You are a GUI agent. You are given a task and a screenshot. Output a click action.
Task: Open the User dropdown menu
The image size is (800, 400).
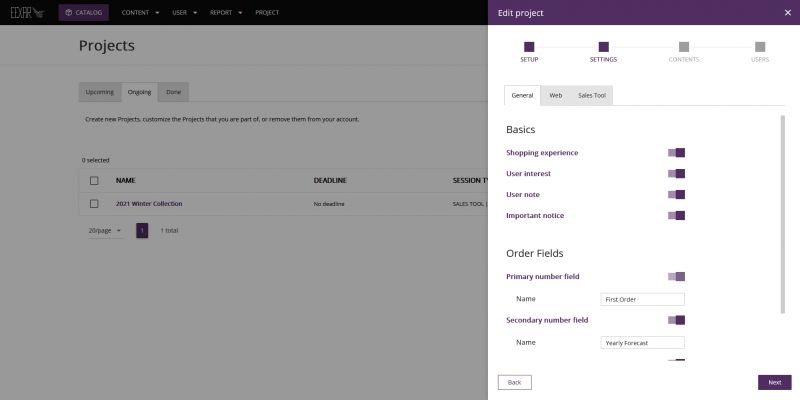click(185, 13)
